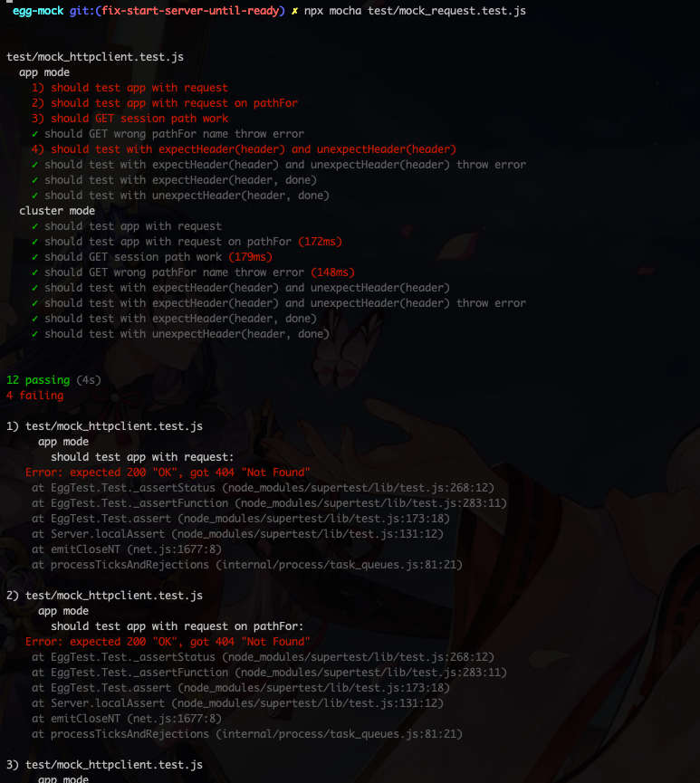Click the first error 'expected 200 "OK", got 404' line

(168, 473)
